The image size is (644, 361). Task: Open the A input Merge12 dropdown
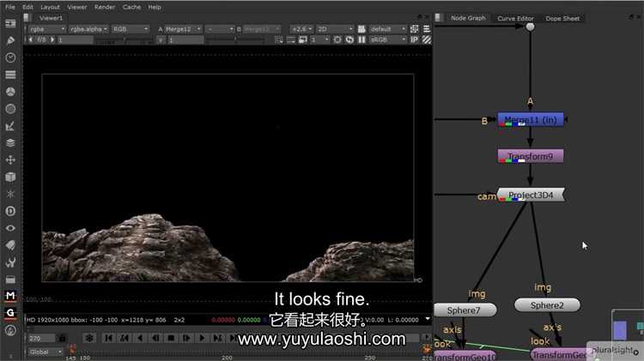[183, 29]
